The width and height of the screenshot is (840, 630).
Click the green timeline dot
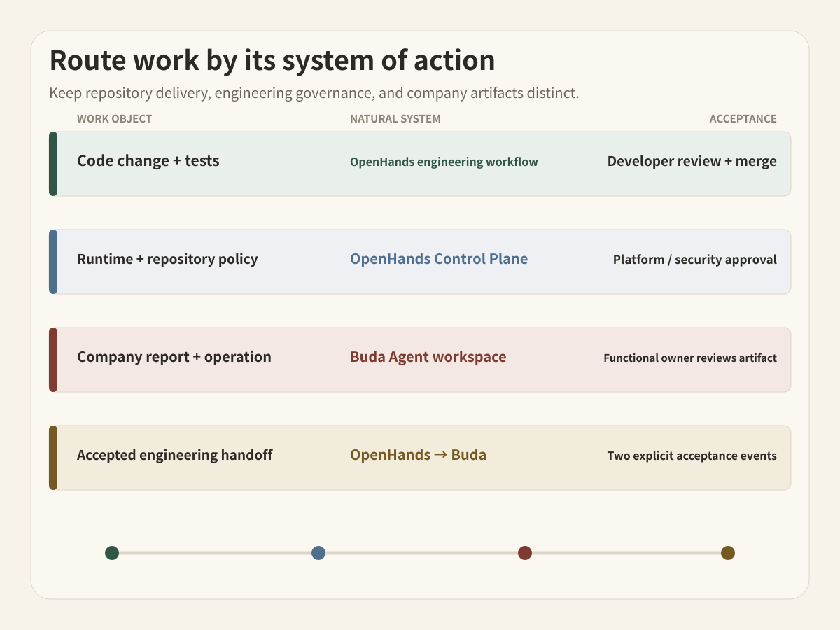click(x=112, y=553)
